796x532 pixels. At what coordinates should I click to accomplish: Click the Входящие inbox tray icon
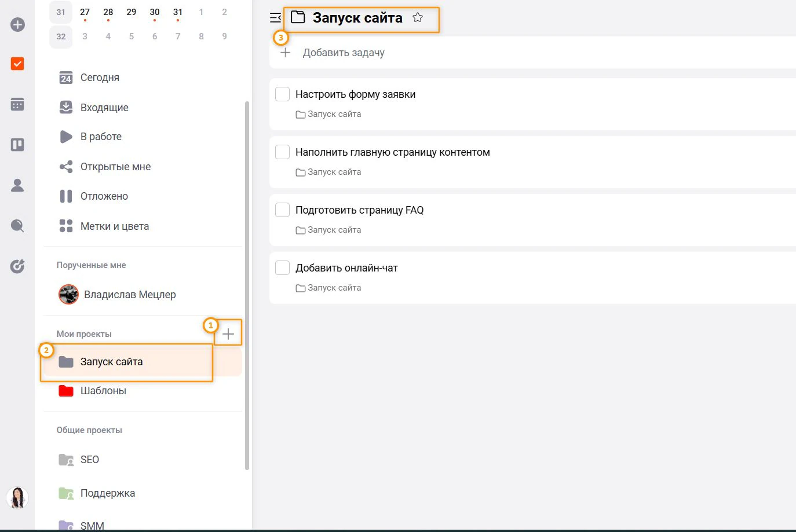(66, 107)
